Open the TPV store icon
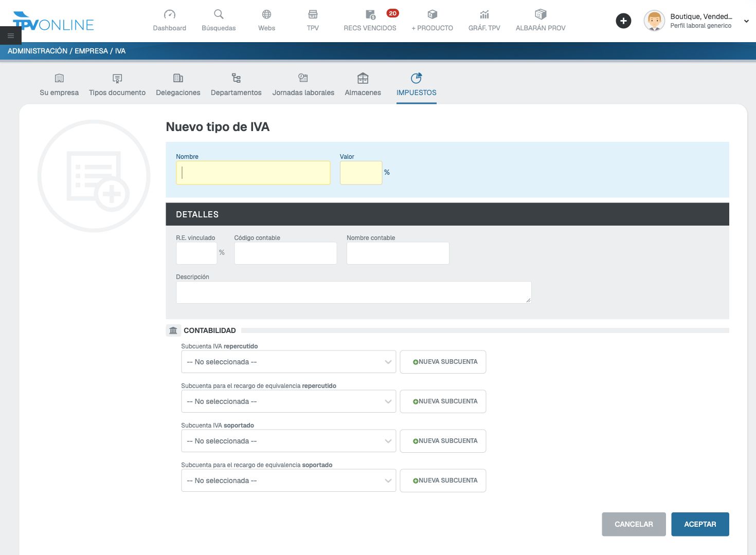Viewport: 756px width, 555px height. click(313, 14)
